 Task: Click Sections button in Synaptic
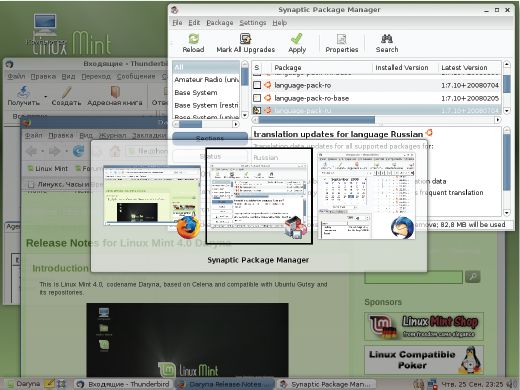[x=210, y=138]
